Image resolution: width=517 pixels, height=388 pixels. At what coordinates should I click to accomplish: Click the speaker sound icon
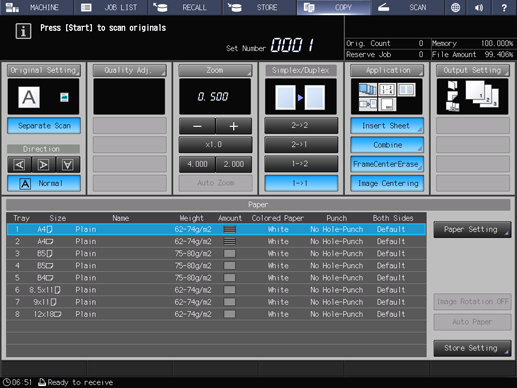pyautogui.click(x=479, y=7)
